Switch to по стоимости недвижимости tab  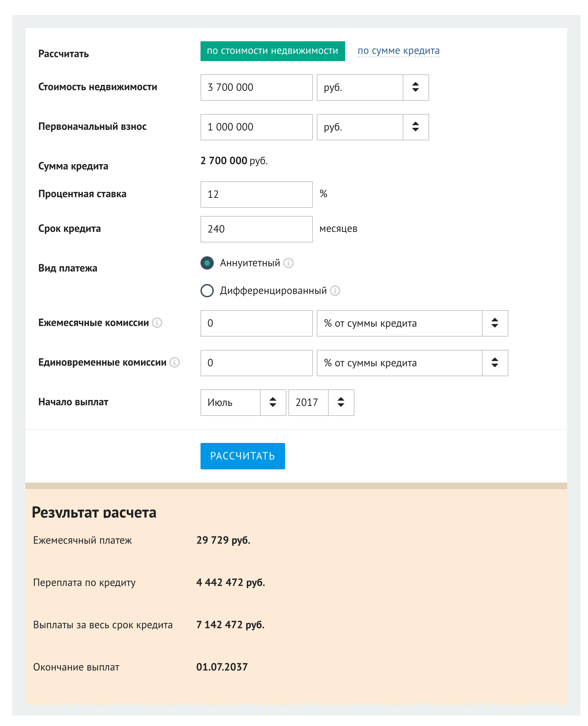(273, 51)
